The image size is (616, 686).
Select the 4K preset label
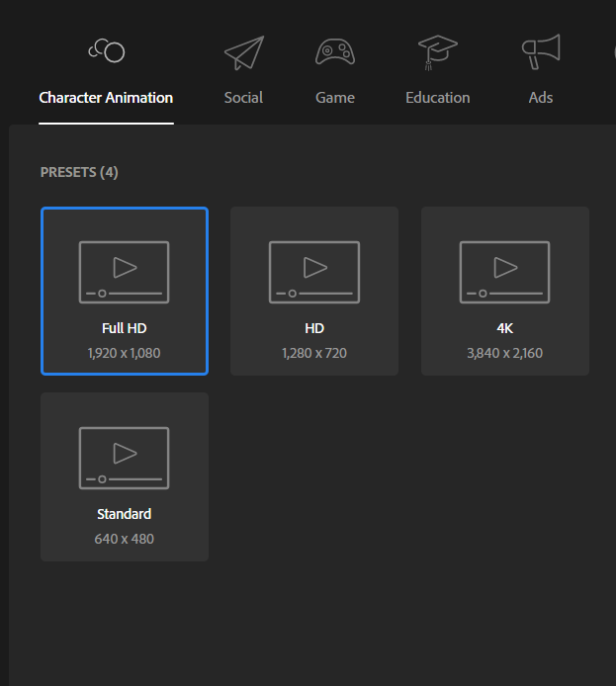tap(504, 328)
